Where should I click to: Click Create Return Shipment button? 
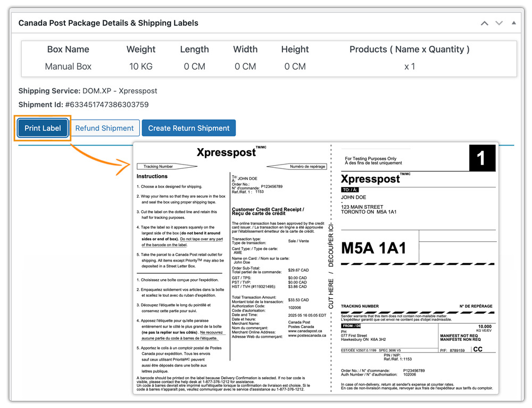tap(189, 128)
